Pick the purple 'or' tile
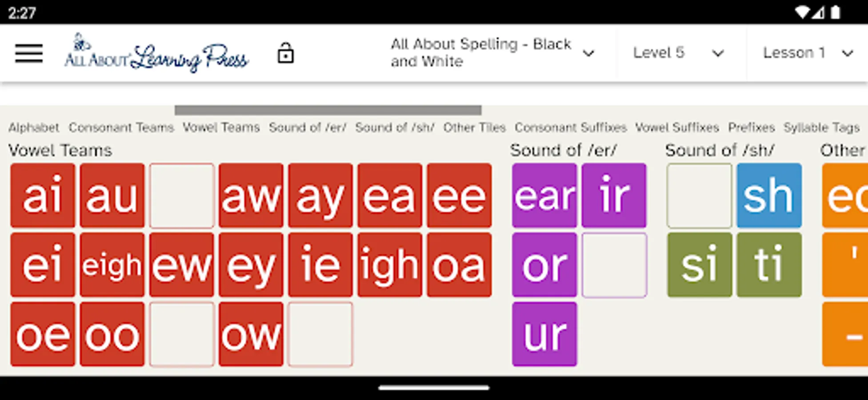Image resolution: width=868 pixels, height=400 pixels. [544, 265]
